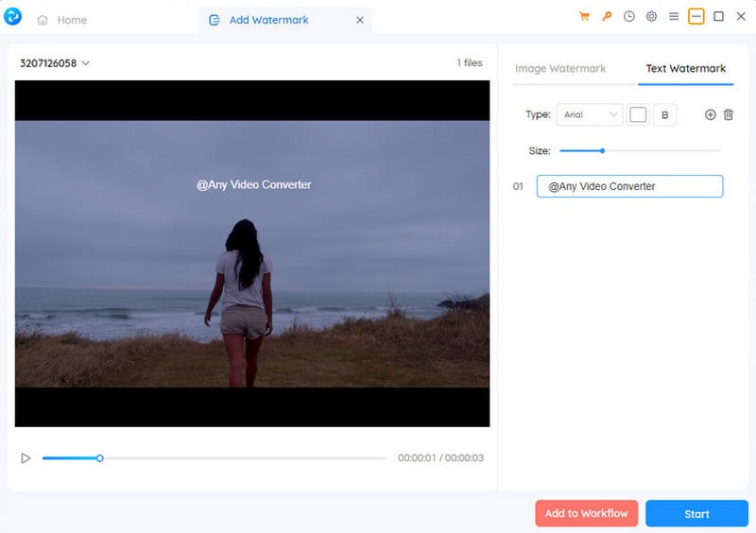Screen dimensions: 756x533
Task: Minimize the application window
Action: pyautogui.click(x=696, y=16)
